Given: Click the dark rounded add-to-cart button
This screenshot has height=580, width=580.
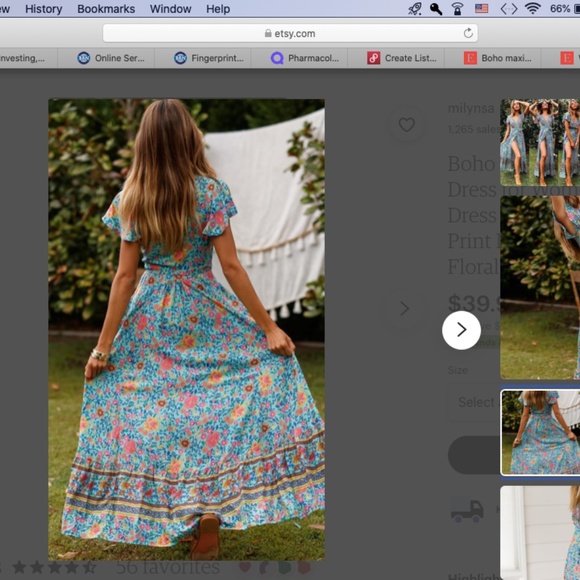Looking at the screenshot, I should click(x=474, y=455).
